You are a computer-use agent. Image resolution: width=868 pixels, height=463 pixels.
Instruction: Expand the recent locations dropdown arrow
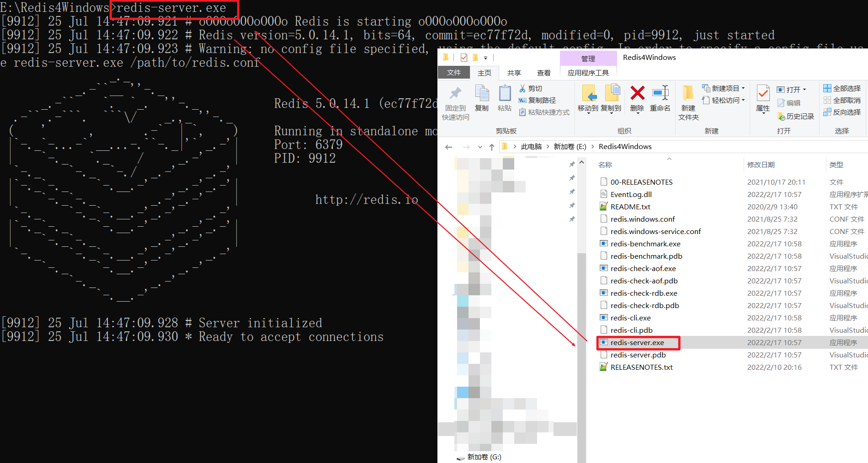point(480,147)
